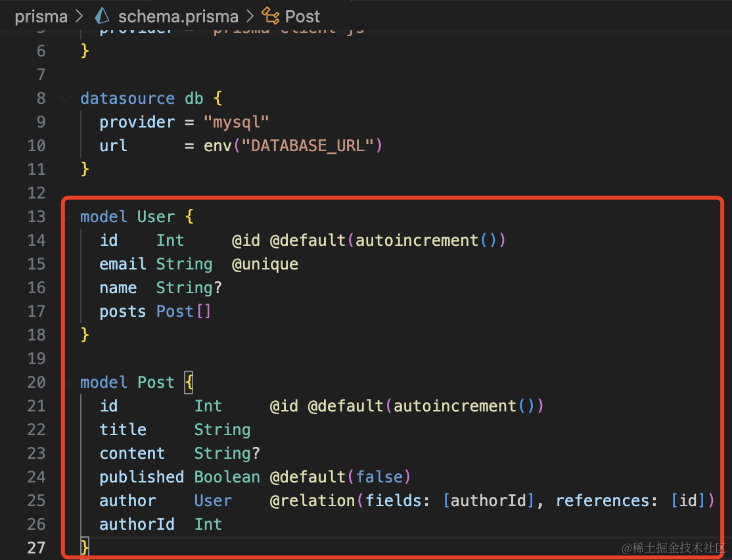
Task: Fold the model Post block
Action: tap(66, 383)
